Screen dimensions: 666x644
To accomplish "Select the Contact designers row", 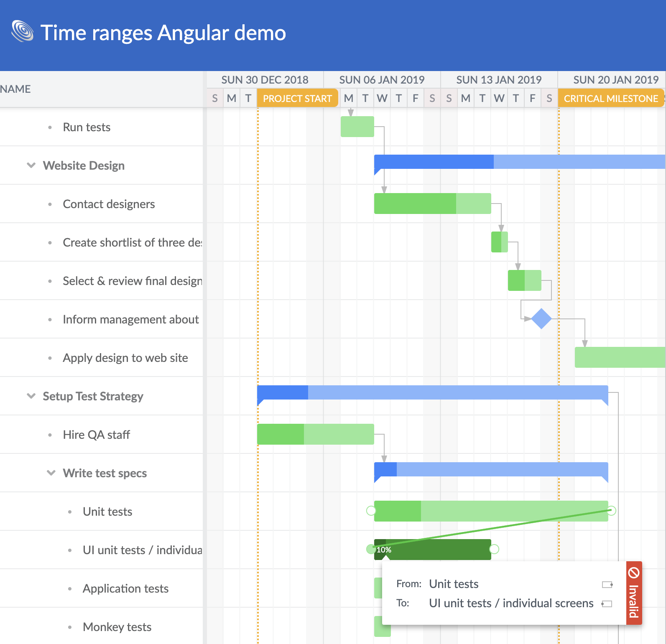I will (x=101, y=204).
